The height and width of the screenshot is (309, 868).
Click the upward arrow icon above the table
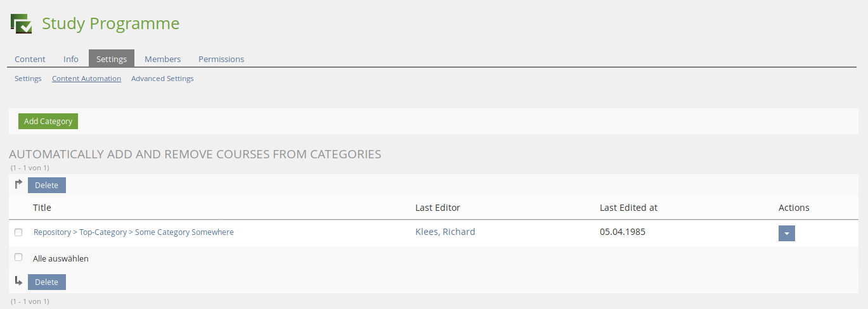[18, 184]
